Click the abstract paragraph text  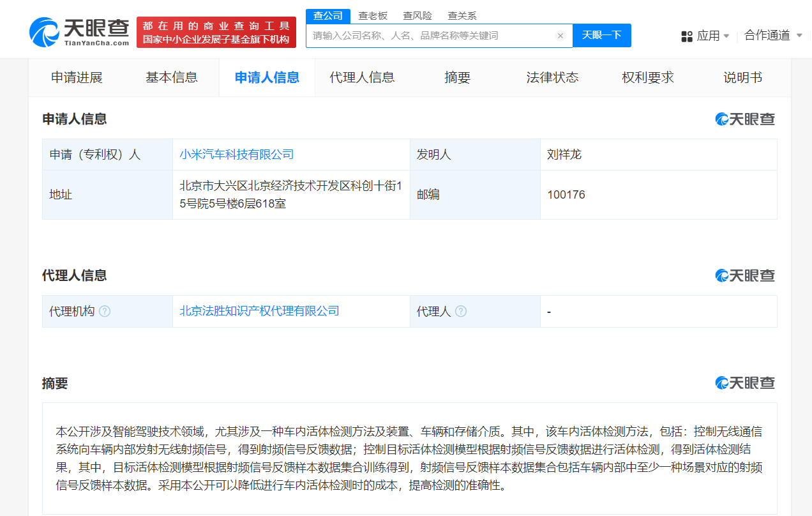(409, 459)
